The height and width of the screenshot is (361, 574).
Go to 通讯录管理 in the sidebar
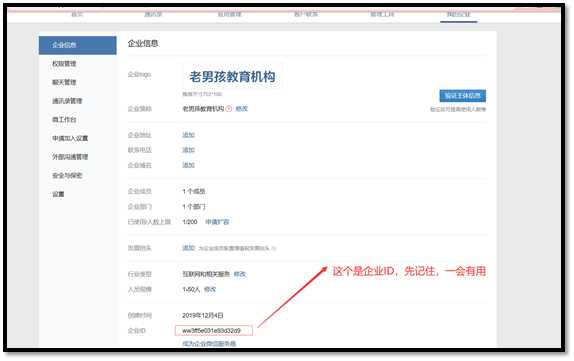tap(67, 101)
